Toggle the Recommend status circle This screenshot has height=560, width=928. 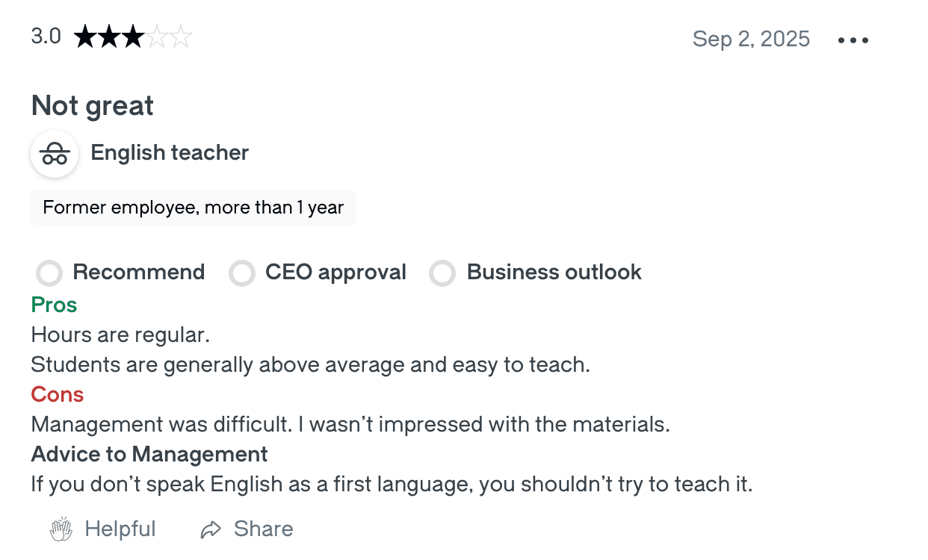49,273
